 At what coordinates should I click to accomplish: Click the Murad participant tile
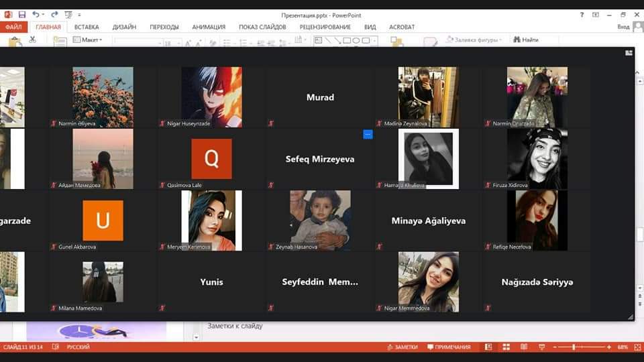pyautogui.click(x=320, y=97)
